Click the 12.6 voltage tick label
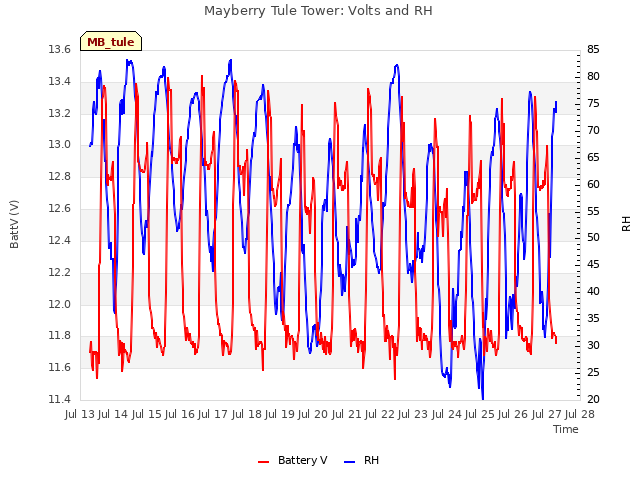The width and height of the screenshot is (640, 480). click(x=60, y=208)
